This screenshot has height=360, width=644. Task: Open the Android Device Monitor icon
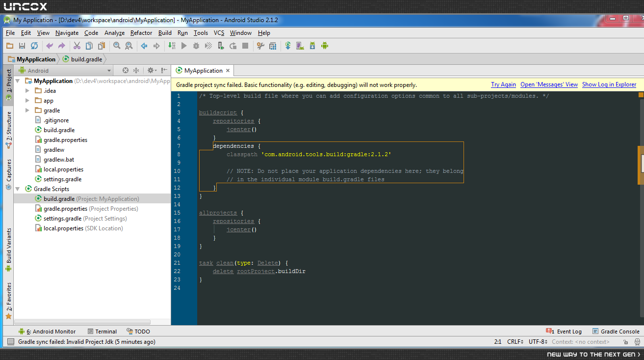325,46
